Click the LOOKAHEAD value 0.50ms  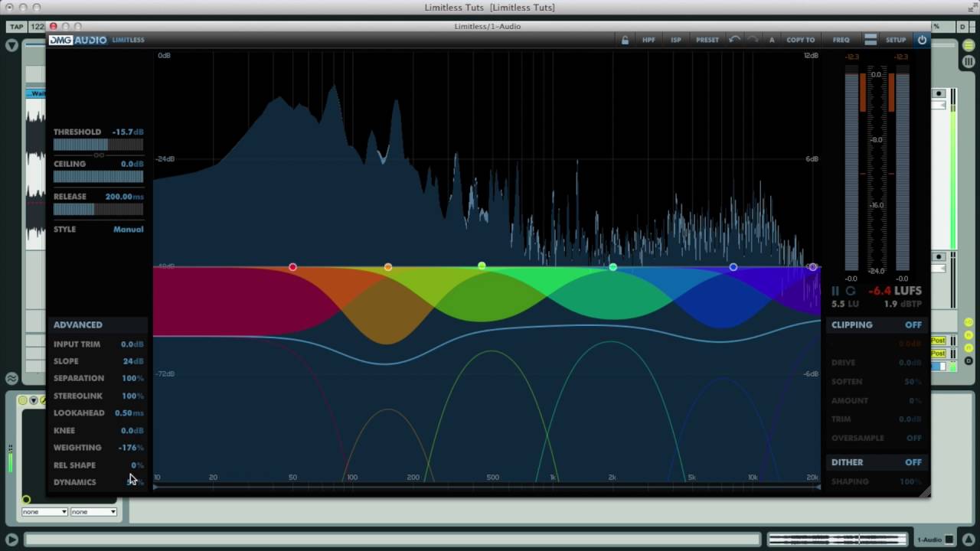(129, 413)
